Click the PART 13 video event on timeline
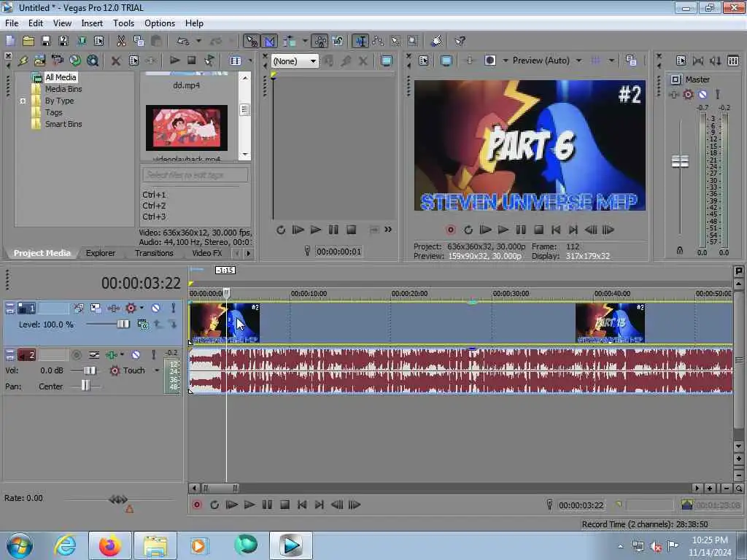 610,323
